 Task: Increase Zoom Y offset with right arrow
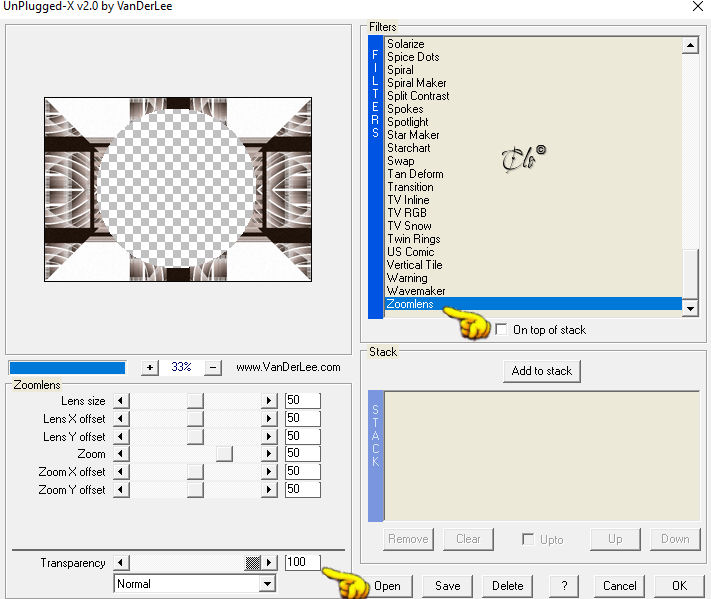[269, 490]
